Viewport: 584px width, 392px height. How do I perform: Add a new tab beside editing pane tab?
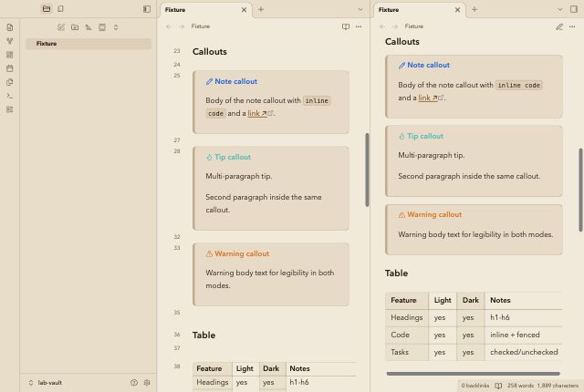[261, 9]
